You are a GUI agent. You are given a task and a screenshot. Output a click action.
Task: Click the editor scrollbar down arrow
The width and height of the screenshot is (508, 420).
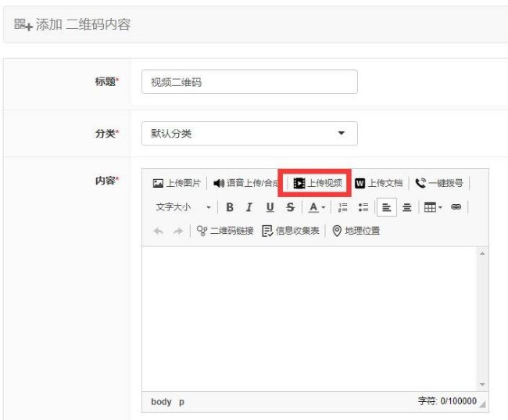click(482, 384)
